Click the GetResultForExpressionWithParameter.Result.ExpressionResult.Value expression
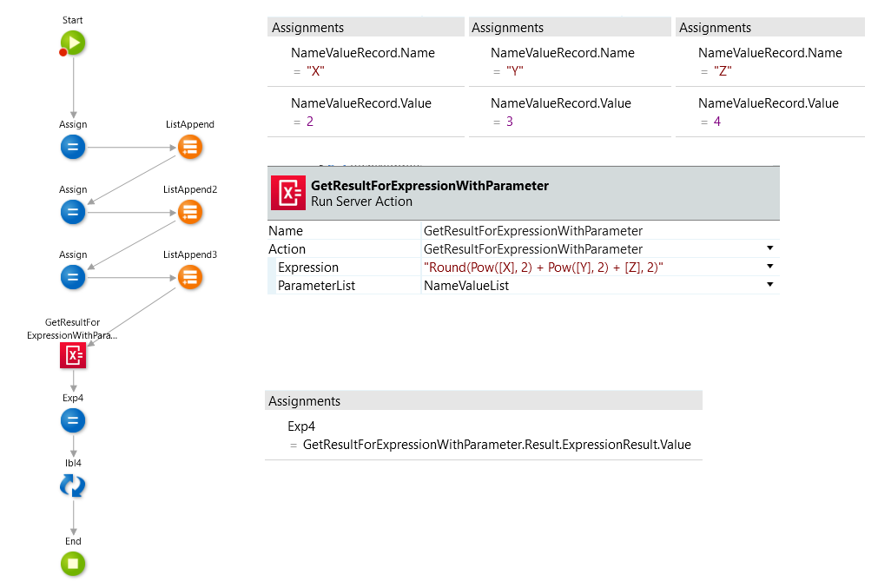The width and height of the screenshot is (878, 588). coord(498,445)
